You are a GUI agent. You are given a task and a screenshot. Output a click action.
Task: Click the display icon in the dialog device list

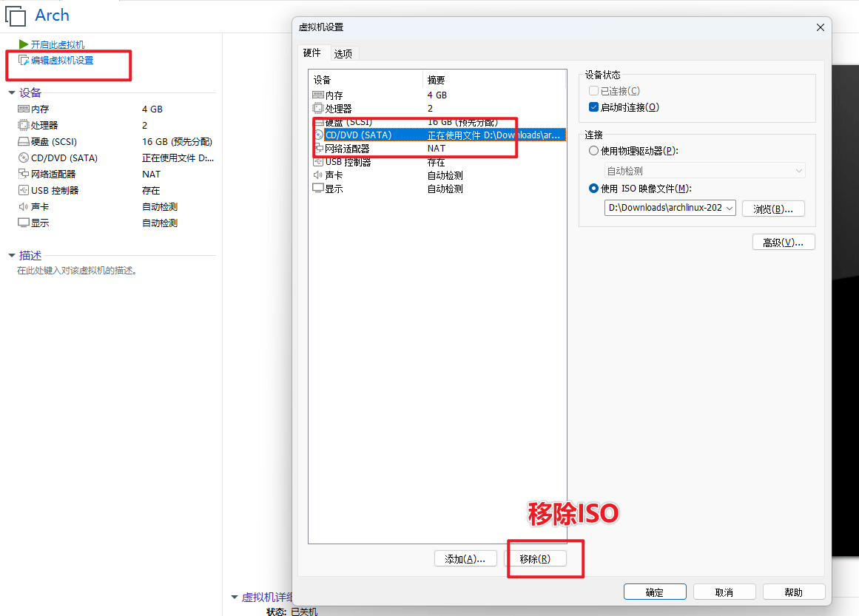(318, 189)
